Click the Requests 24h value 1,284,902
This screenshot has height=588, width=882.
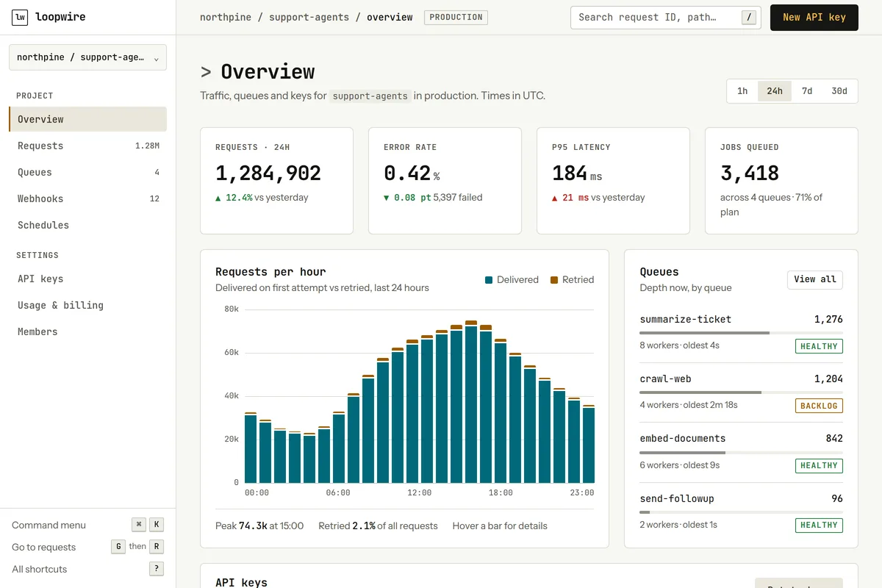click(268, 173)
